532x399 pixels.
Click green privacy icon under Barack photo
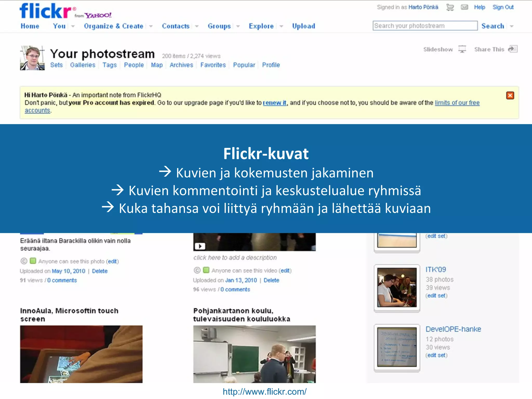click(x=33, y=261)
